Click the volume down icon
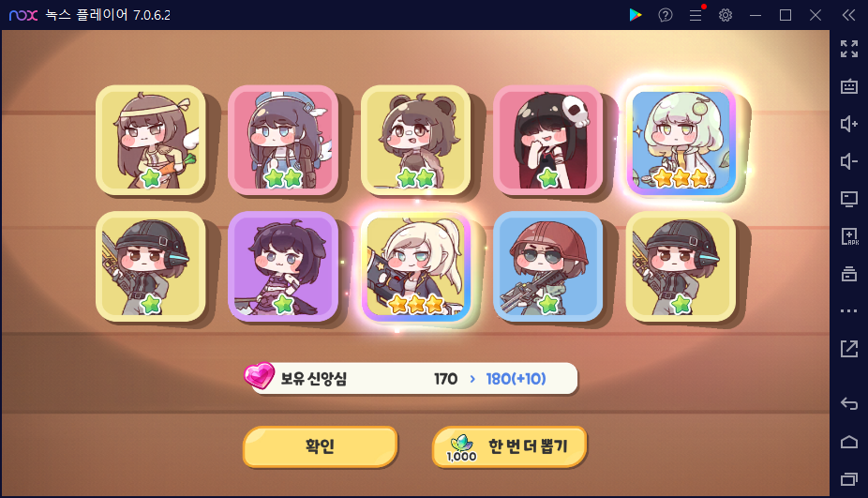 (x=848, y=161)
